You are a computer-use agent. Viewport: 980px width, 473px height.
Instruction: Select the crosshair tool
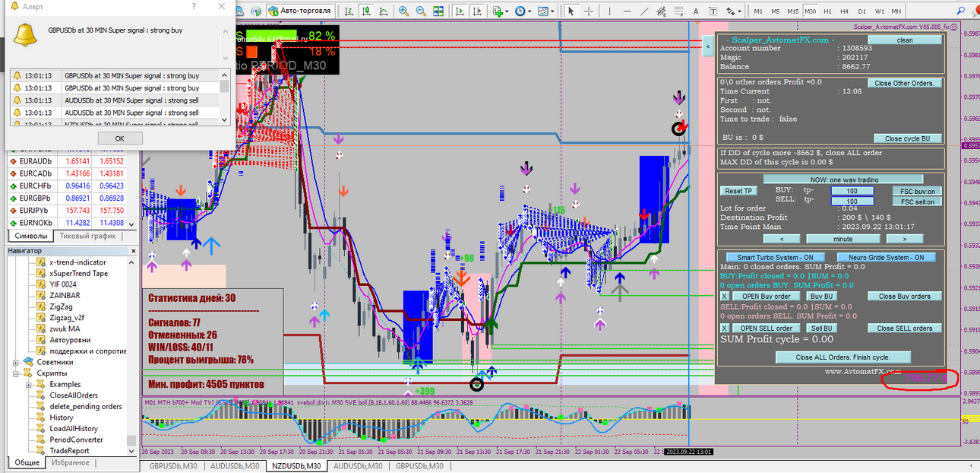(590, 11)
